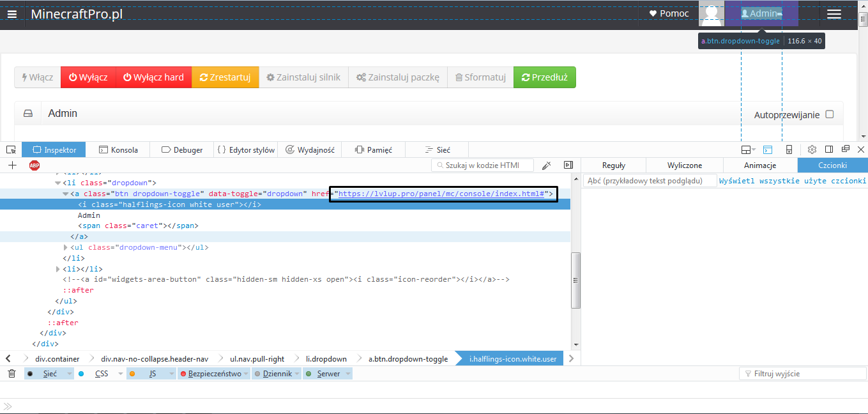Viewport: 868px width, 414px height.
Task: Open the Admin user dropdown
Action: tap(761, 13)
